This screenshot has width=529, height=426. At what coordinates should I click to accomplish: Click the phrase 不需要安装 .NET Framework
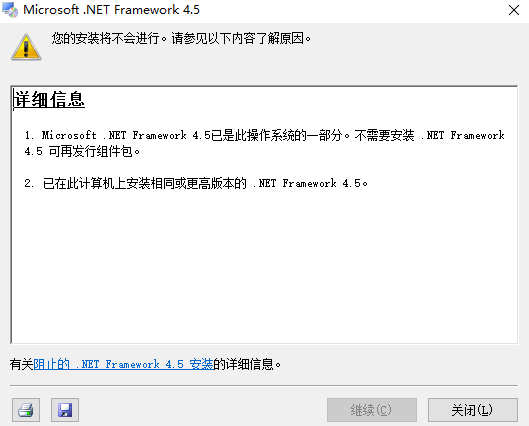[429, 136]
